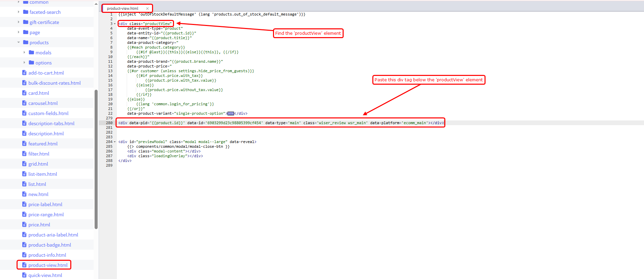Click the file tree vertical scrollbar
The height and width of the screenshot is (279, 644).
click(96, 159)
